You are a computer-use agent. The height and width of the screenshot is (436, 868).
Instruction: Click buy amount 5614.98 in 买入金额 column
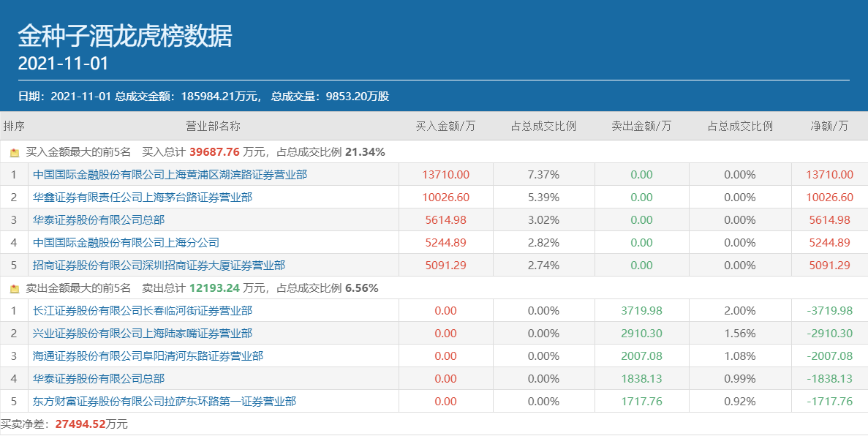pyautogui.click(x=445, y=220)
